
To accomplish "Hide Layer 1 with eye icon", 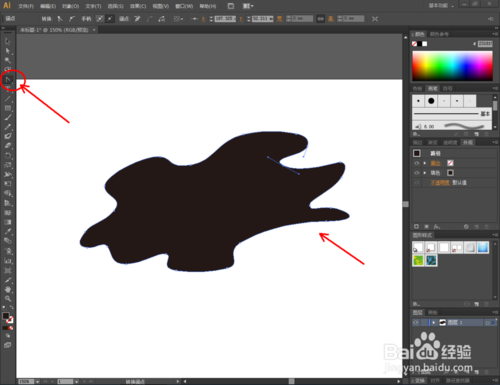I will [x=416, y=323].
